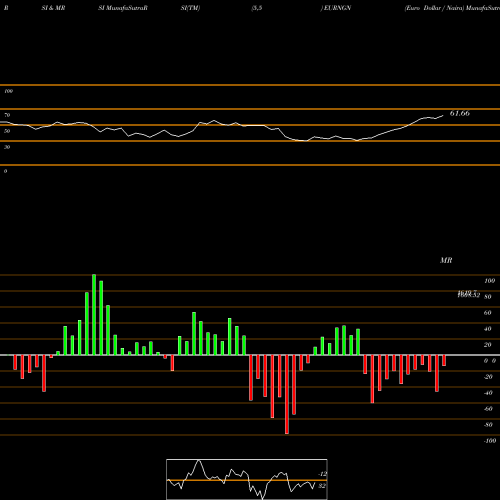Click the MR axis label -100

point(490,441)
